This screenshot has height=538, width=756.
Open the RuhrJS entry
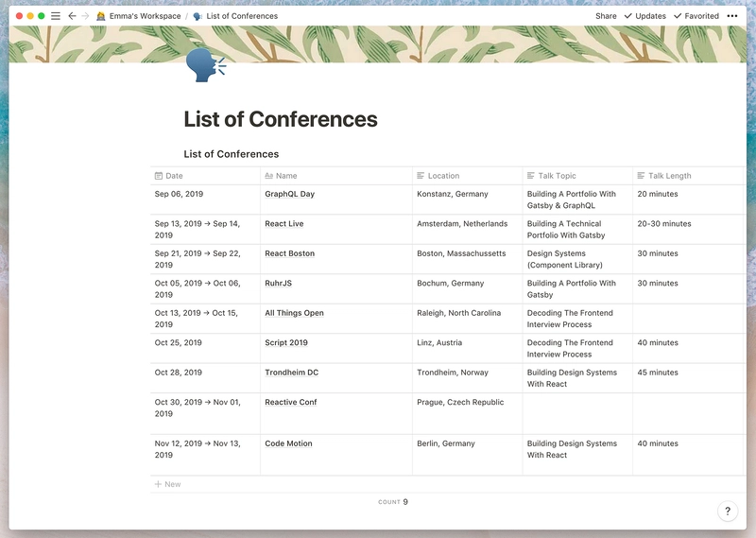278,284
